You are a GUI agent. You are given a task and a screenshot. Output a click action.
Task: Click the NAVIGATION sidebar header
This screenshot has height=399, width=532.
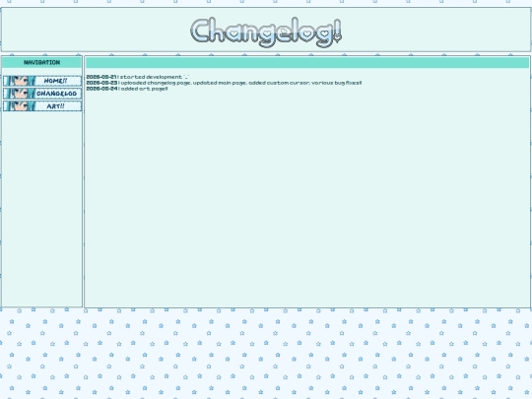pos(41,62)
